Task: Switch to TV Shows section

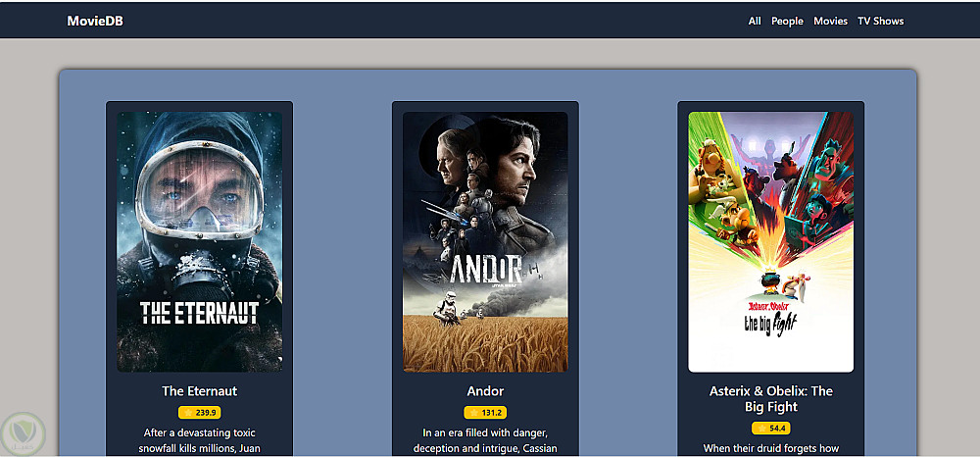Action: (881, 22)
